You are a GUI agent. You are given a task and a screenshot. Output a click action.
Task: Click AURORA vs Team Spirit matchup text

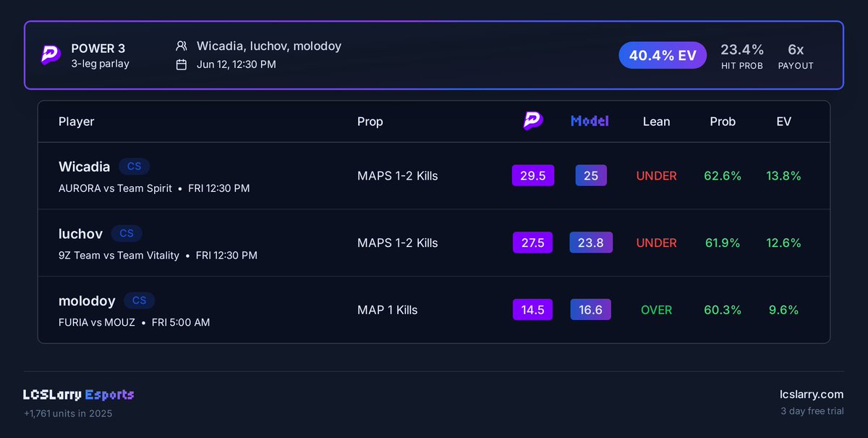click(x=115, y=188)
